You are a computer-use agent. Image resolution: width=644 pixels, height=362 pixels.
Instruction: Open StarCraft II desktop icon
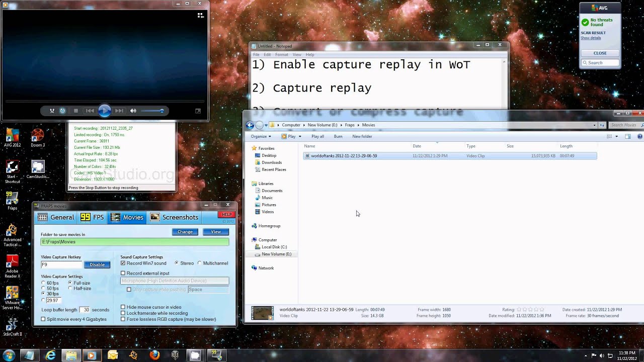coord(12,328)
